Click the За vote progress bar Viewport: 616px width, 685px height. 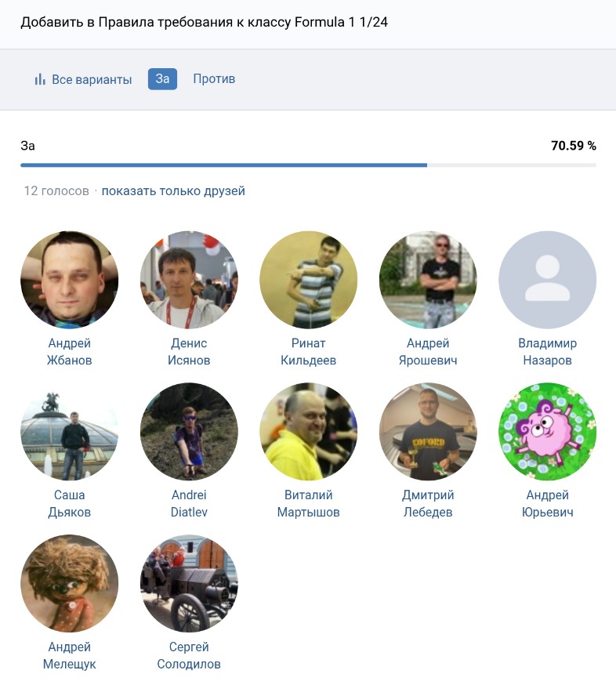point(308,165)
